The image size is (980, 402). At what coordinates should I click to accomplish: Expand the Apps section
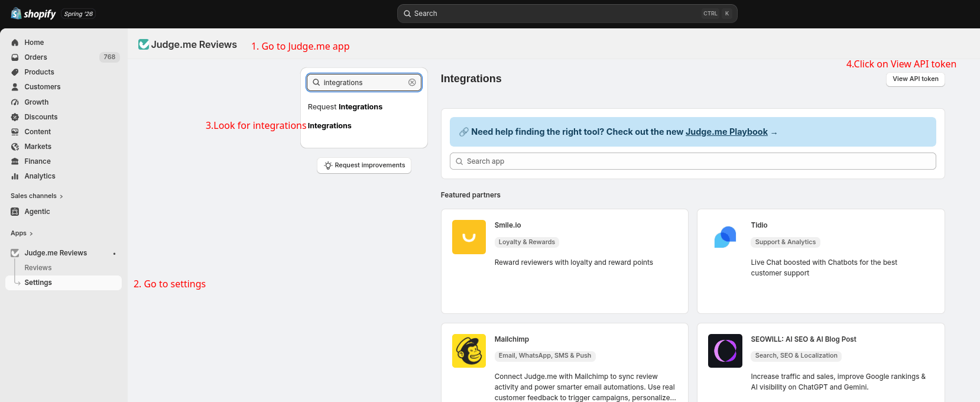pyautogui.click(x=22, y=234)
